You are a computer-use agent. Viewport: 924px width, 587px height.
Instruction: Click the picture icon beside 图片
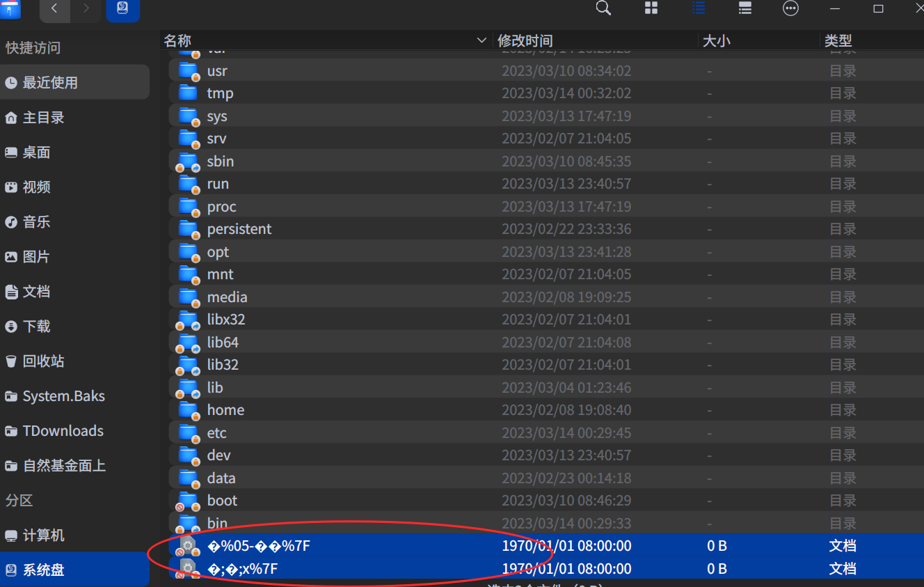coord(11,257)
